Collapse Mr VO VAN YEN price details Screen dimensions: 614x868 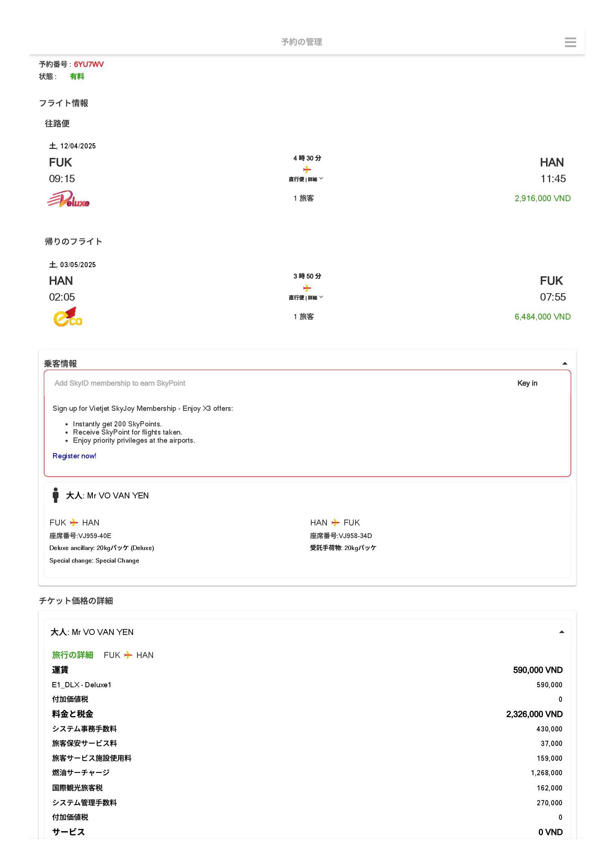click(x=561, y=632)
